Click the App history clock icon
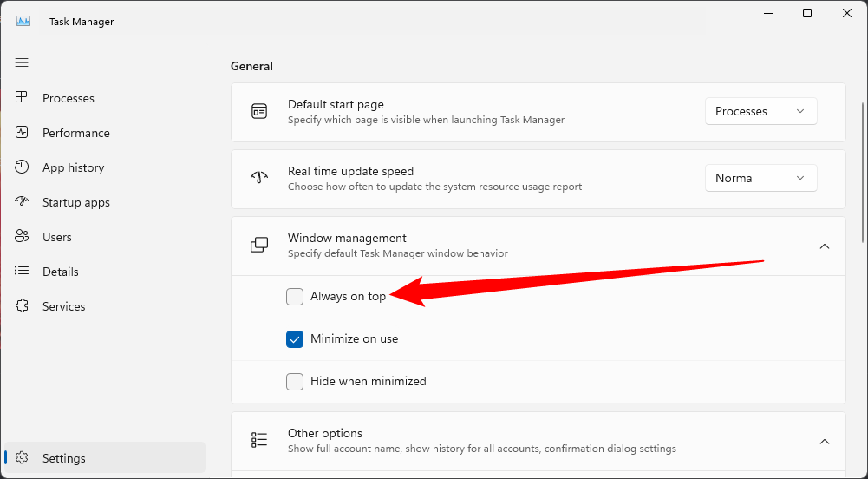Image resolution: width=868 pixels, height=479 pixels. tap(22, 167)
